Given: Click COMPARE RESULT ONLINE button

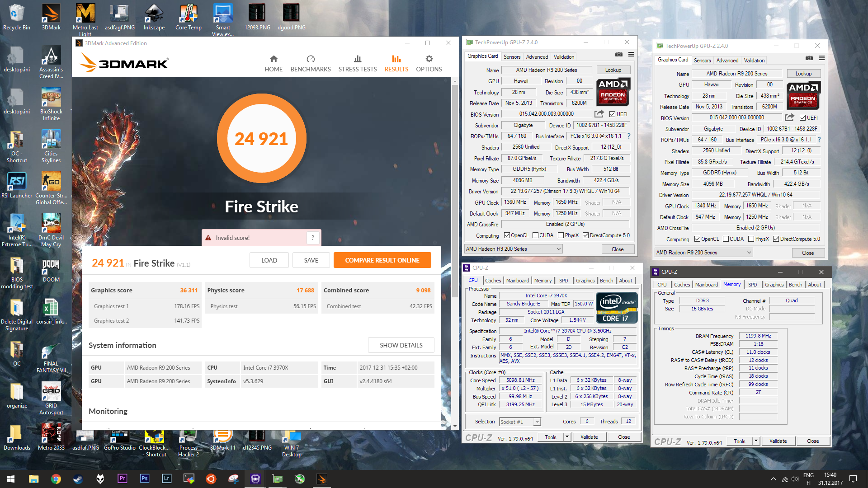Looking at the screenshot, I should 382,260.
